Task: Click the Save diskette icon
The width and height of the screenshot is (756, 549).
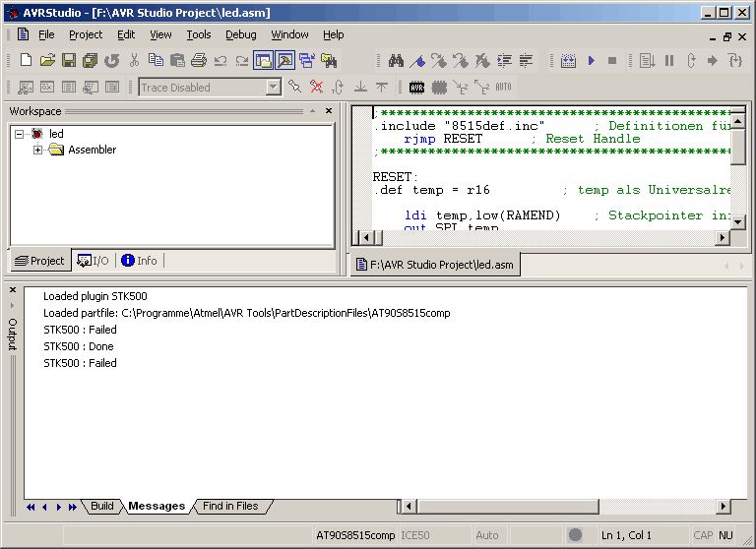Action: pos(68,61)
